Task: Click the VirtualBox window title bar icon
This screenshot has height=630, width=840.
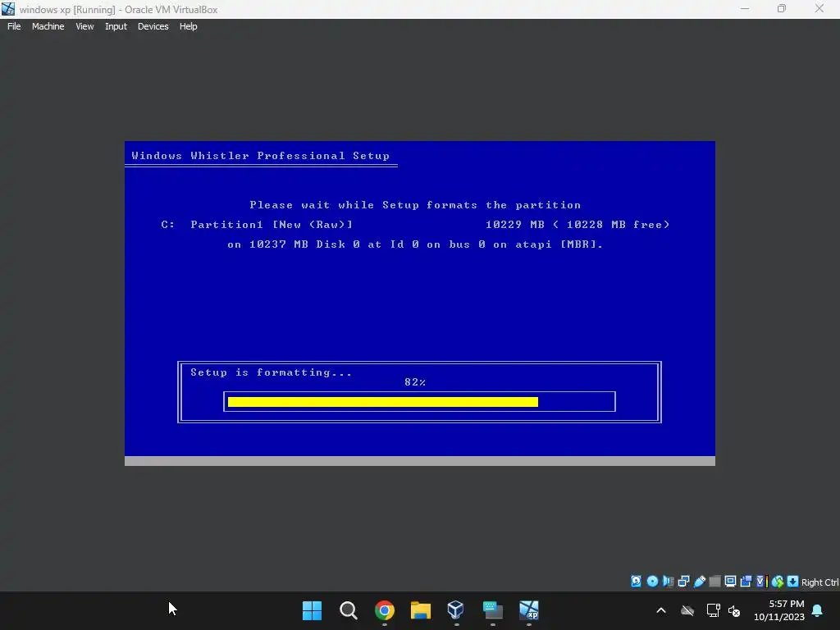Action: pyautogui.click(x=8, y=9)
